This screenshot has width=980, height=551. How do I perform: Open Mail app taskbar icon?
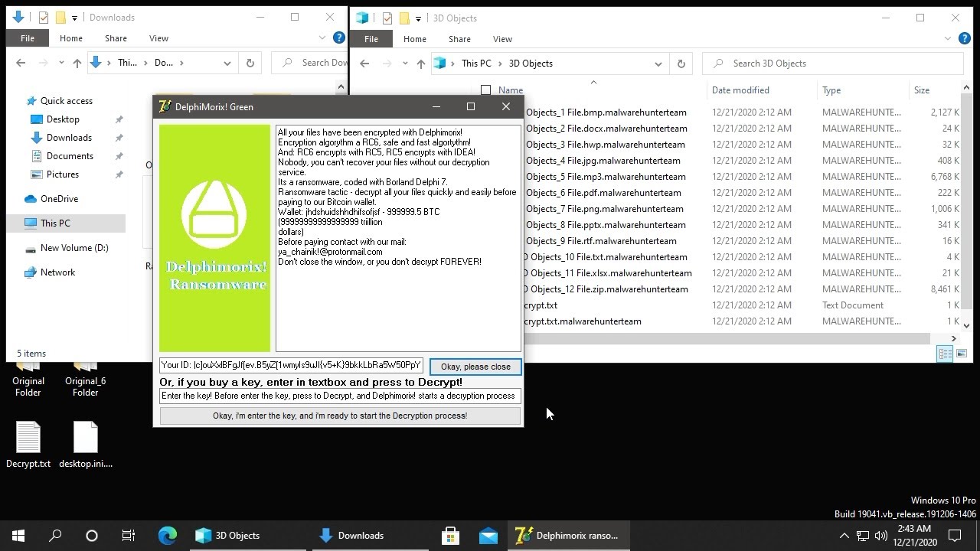[x=488, y=536]
